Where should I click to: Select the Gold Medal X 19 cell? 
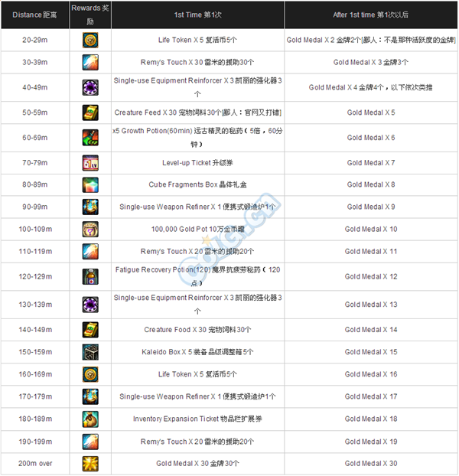point(371,442)
